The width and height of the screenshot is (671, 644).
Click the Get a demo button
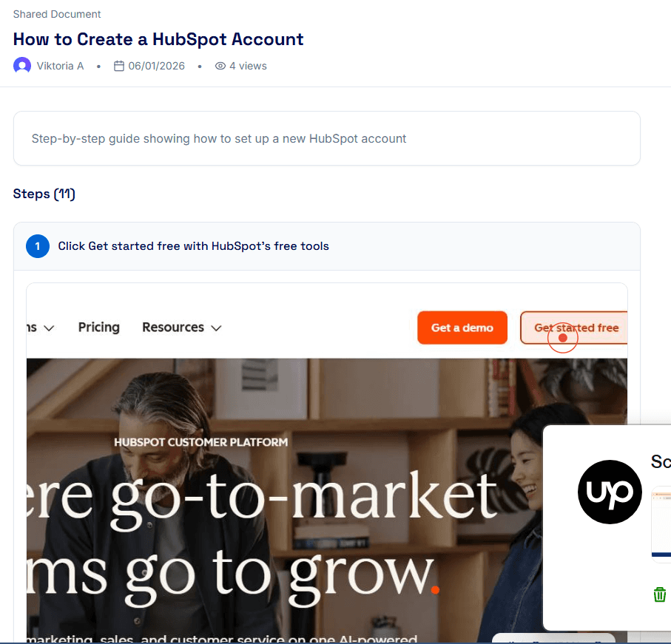(x=462, y=328)
